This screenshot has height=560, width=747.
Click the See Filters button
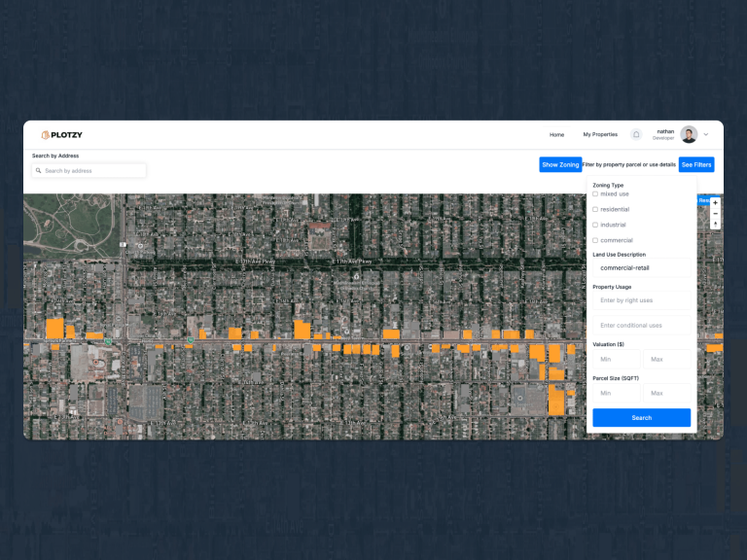tap(696, 165)
